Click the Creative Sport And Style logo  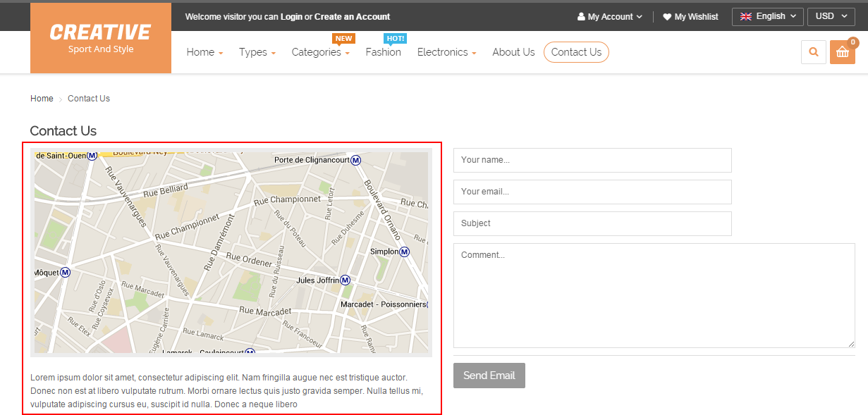click(101, 38)
